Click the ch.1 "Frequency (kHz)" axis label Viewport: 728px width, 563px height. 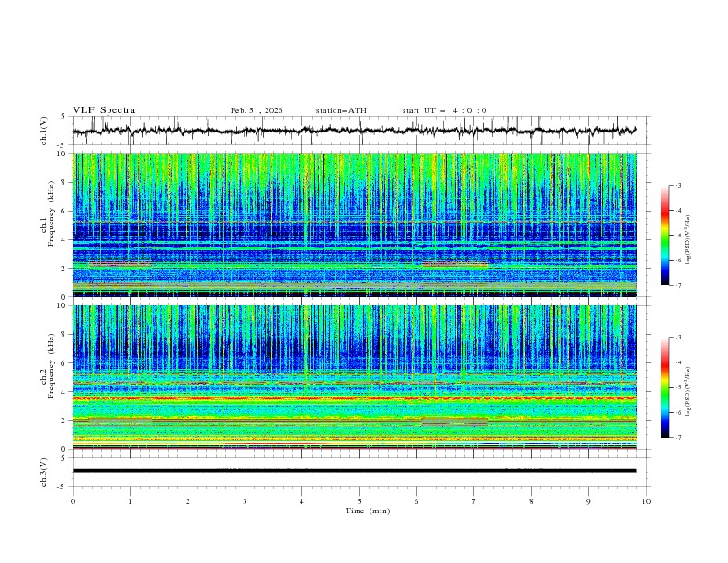pos(51,214)
